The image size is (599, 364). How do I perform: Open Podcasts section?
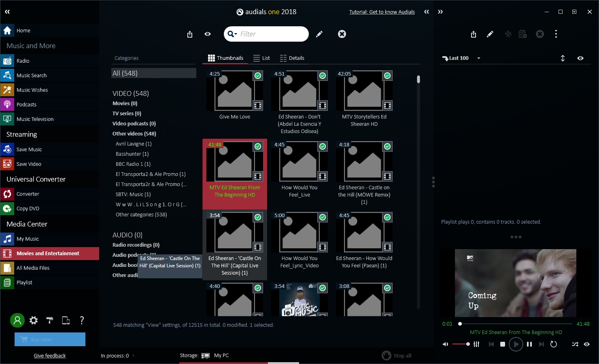tap(49, 104)
